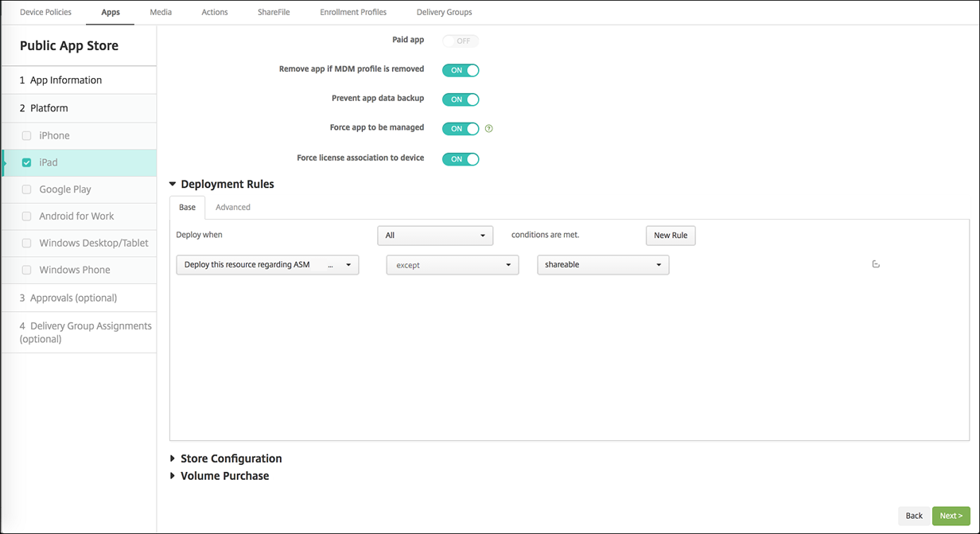
Task: Click the Google Play label in sidebar
Action: (65, 189)
